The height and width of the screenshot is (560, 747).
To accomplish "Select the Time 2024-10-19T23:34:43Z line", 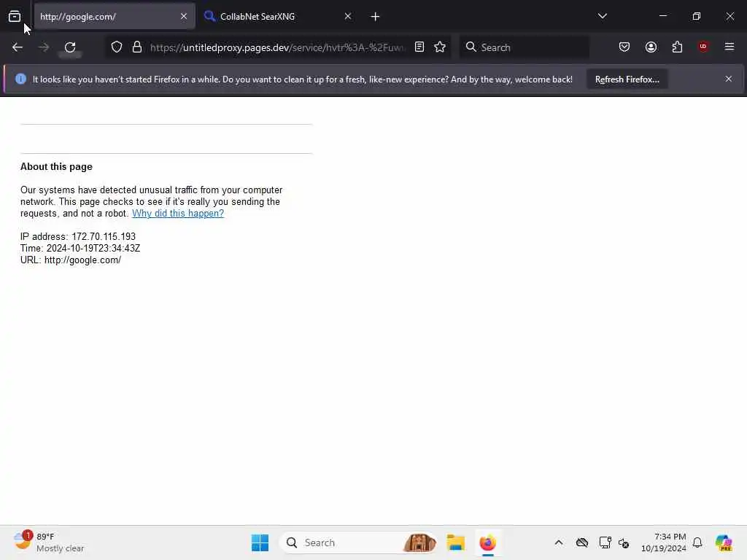I will tap(80, 249).
